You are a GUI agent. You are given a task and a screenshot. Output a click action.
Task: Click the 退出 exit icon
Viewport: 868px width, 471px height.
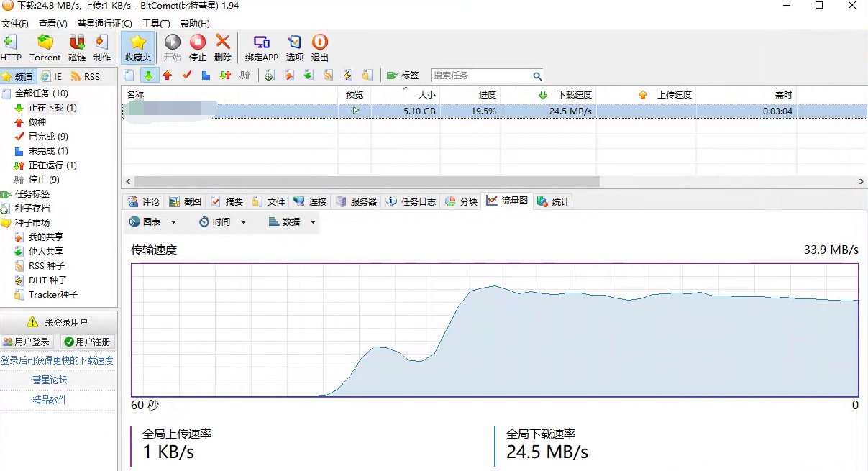[320, 48]
